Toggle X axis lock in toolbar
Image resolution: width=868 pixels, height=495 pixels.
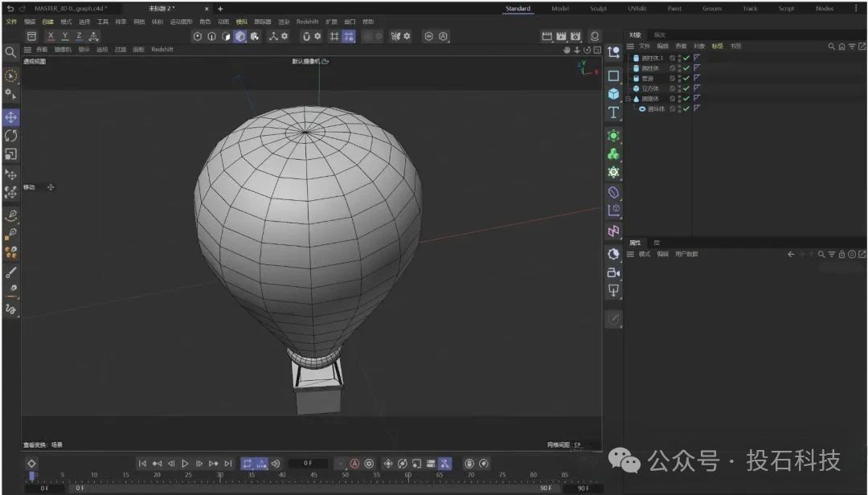click(x=51, y=36)
